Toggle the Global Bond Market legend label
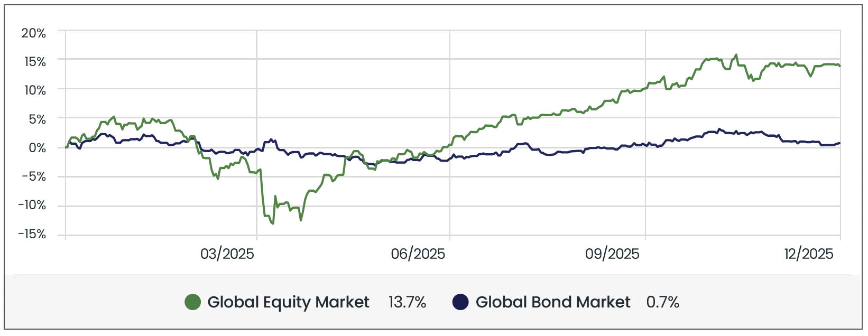The image size is (868, 336). (553, 302)
